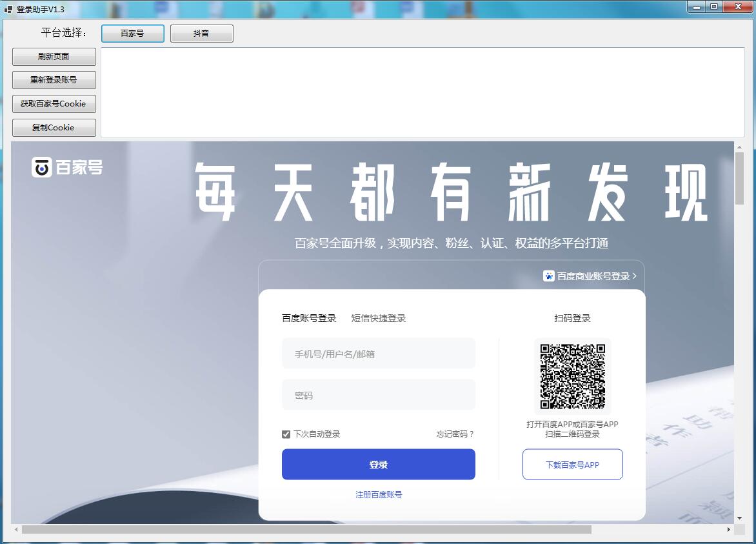Switch to the 短信快捷登录 tab
Screen dimensions: 756x544
[x=379, y=318]
